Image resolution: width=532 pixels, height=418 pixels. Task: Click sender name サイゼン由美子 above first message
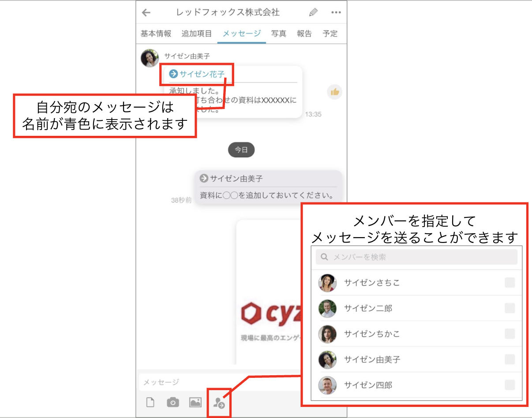point(187,56)
